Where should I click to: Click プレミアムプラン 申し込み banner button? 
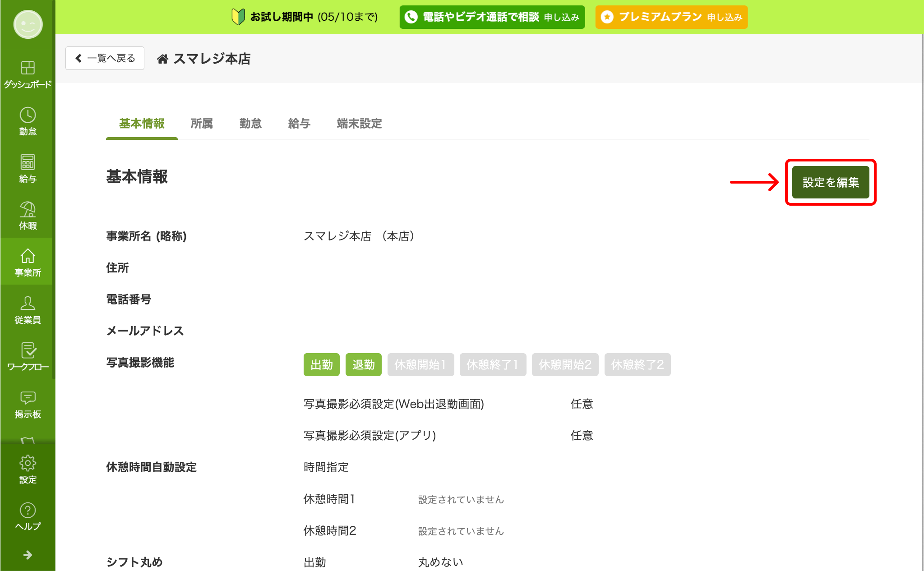(x=671, y=17)
